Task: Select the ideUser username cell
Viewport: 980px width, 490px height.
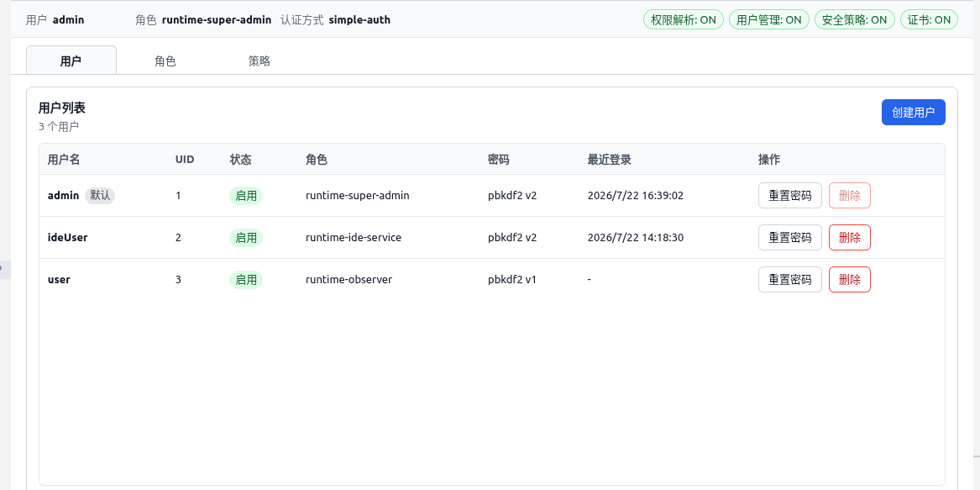Action: (69, 238)
